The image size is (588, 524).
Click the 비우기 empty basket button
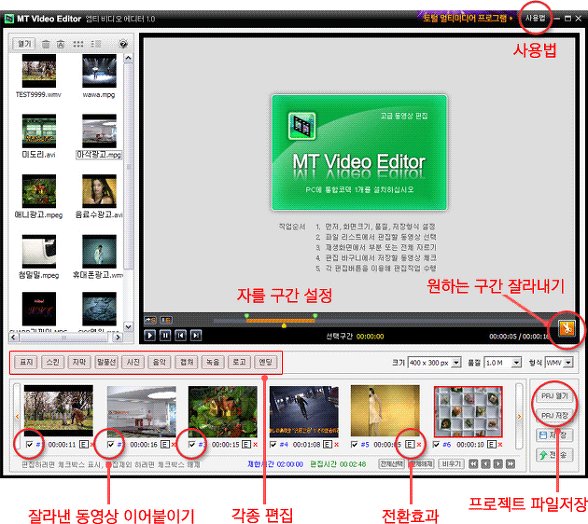coord(451,464)
